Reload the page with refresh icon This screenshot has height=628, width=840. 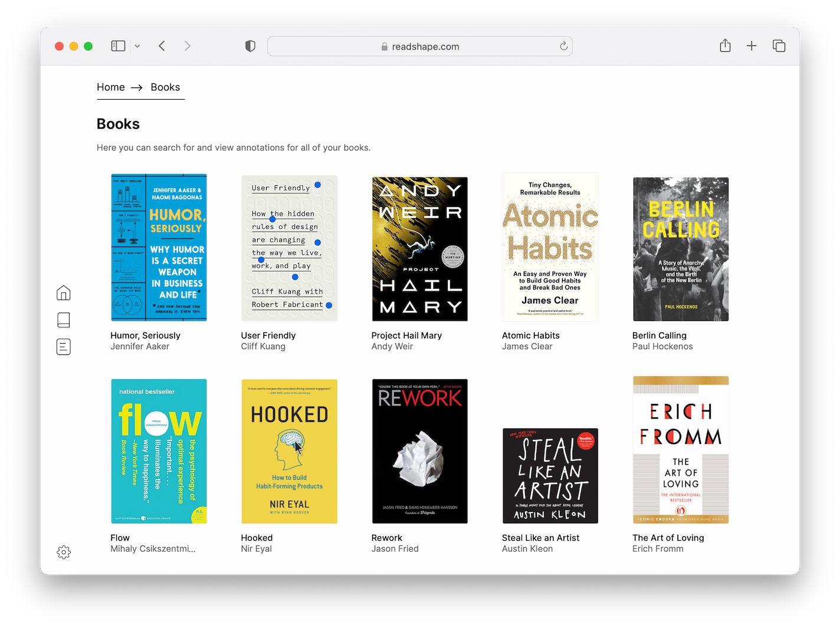[563, 46]
